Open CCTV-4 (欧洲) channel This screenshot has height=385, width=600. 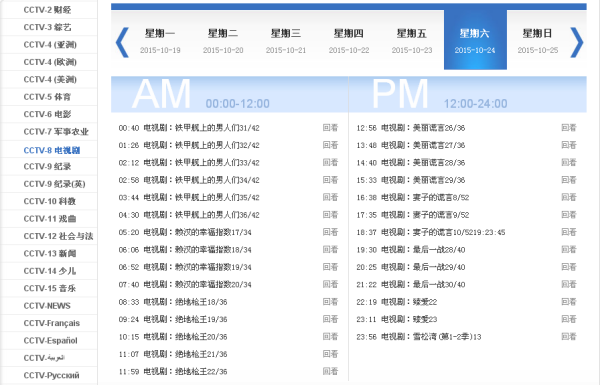tap(50, 62)
